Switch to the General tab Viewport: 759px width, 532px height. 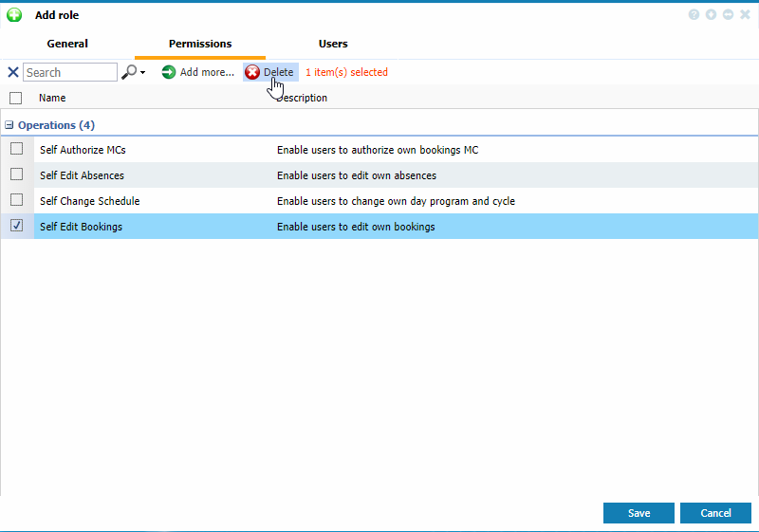[x=67, y=44]
